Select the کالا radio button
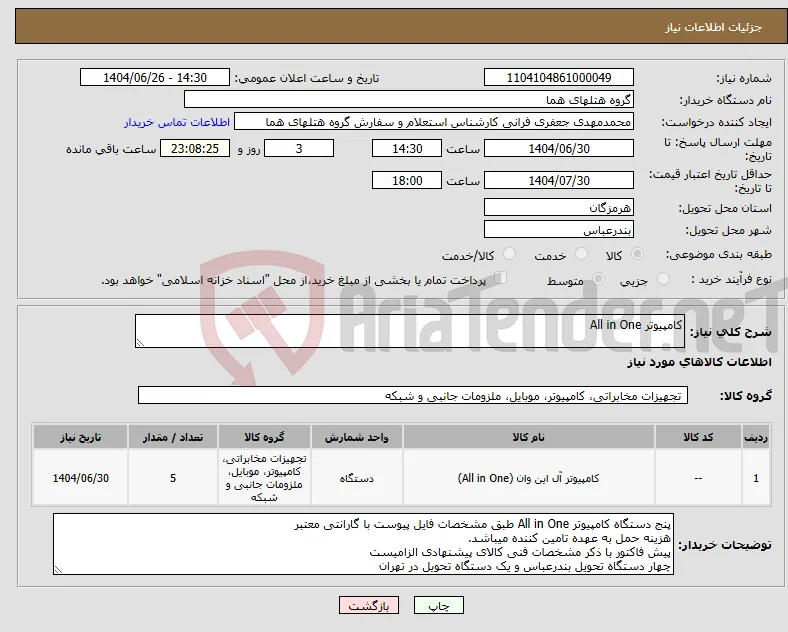Image resolution: width=788 pixels, height=632 pixels. click(637, 254)
